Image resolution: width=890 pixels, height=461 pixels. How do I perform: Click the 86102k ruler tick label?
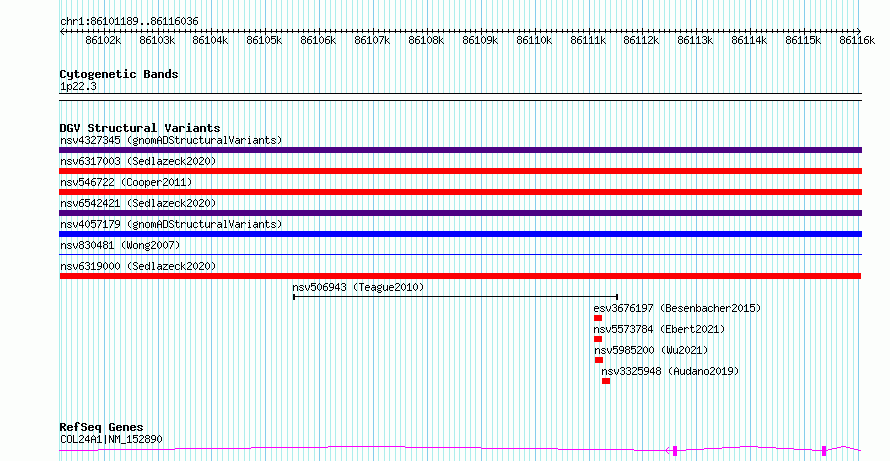[x=103, y=40]
